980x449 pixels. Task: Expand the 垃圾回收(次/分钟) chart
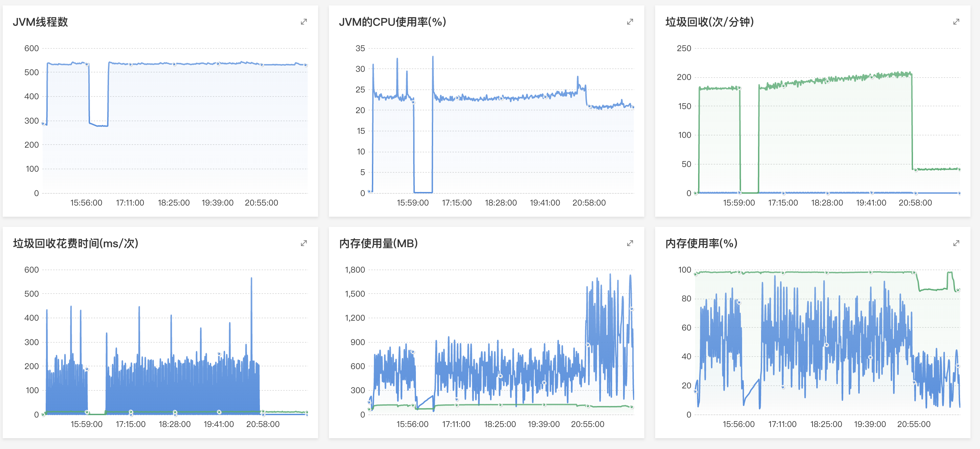coord(956,22)
